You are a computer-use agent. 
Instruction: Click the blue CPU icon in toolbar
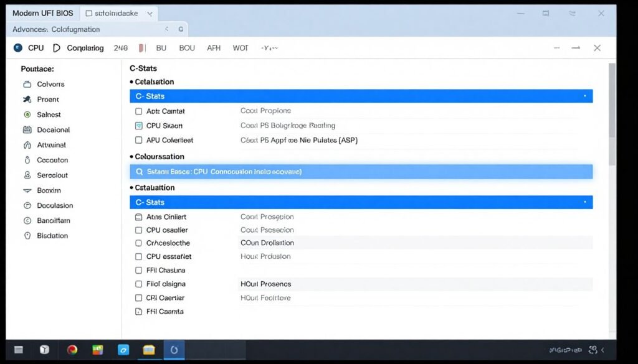click(x=17, y=48)
